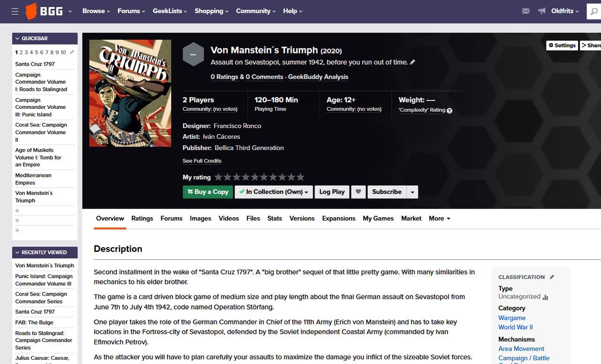Switch to the Market tab
The width and height of the screenshot is (601, 364).
coord(411,219)
